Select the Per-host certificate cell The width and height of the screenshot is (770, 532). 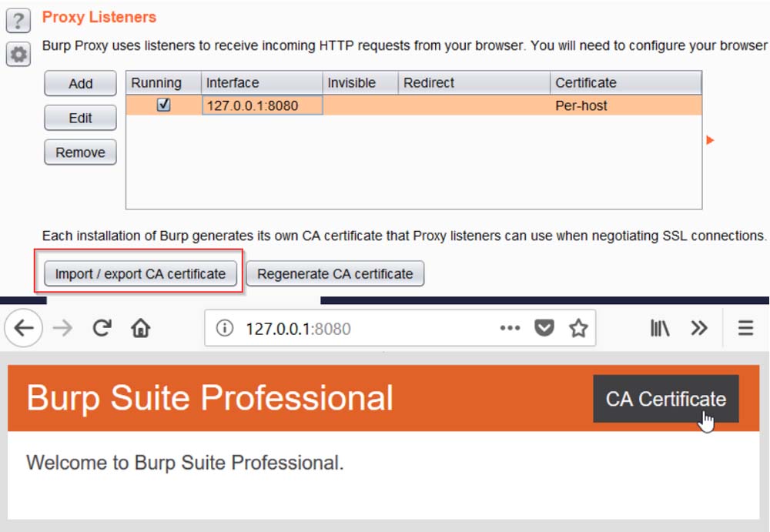625,105
